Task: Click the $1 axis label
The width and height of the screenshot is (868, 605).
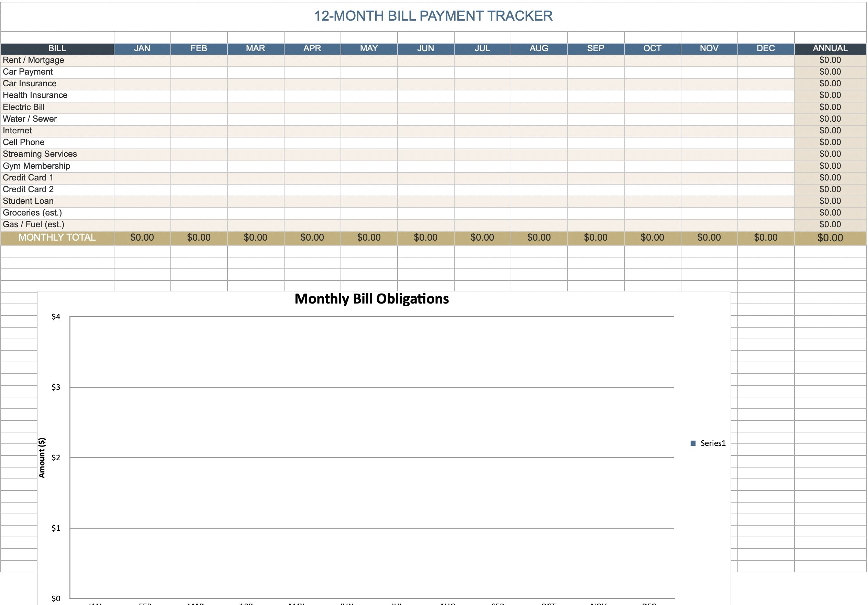Action: click(x=56, y=528)
